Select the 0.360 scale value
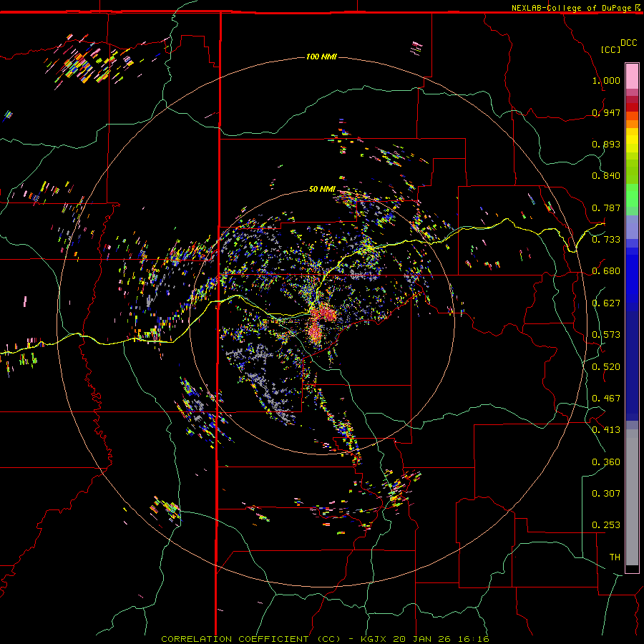 (606, 462)
